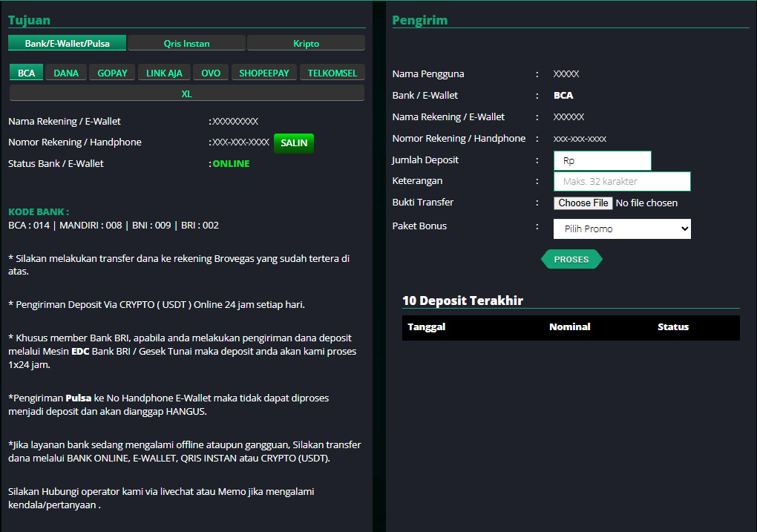Click the bank codes line BCA : 014
Viewport: 757px width, 532px height.
pyautogui.click(x=114, y=226)
